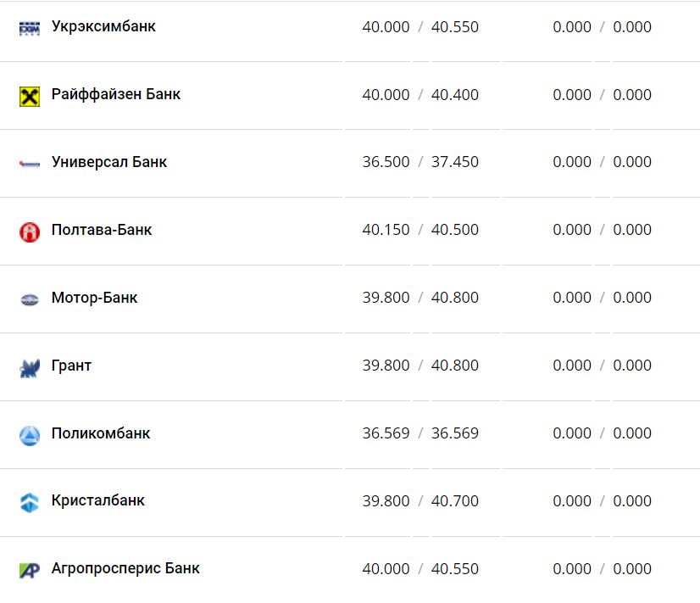Click the Укрэксимбанк logo icon
700x603 pixels.
[x=30, y=28]
